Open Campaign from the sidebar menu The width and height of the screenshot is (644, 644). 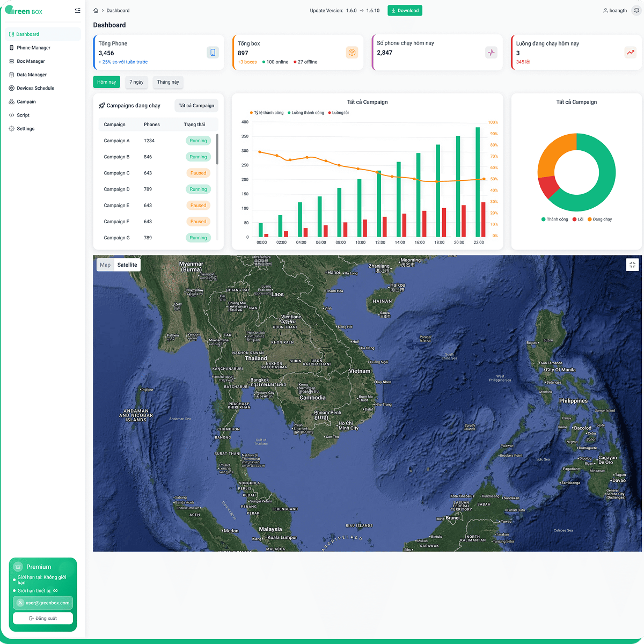26,101
